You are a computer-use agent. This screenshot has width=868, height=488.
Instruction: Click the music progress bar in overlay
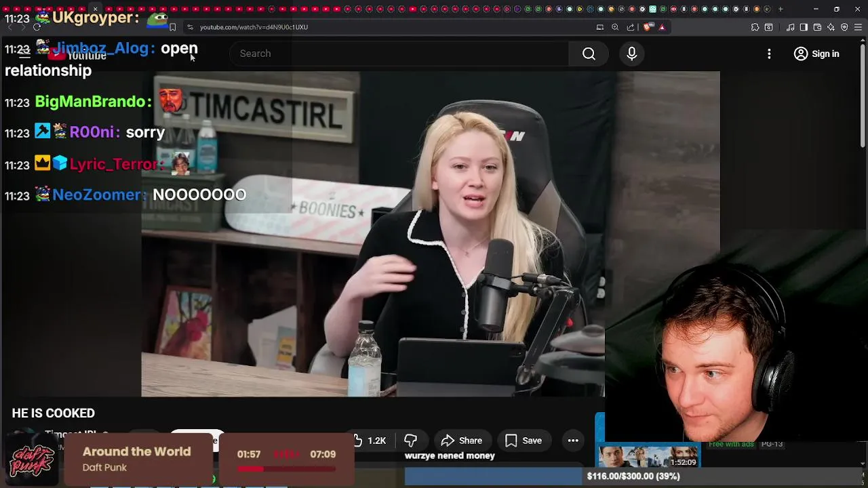(x=286, y=468)
